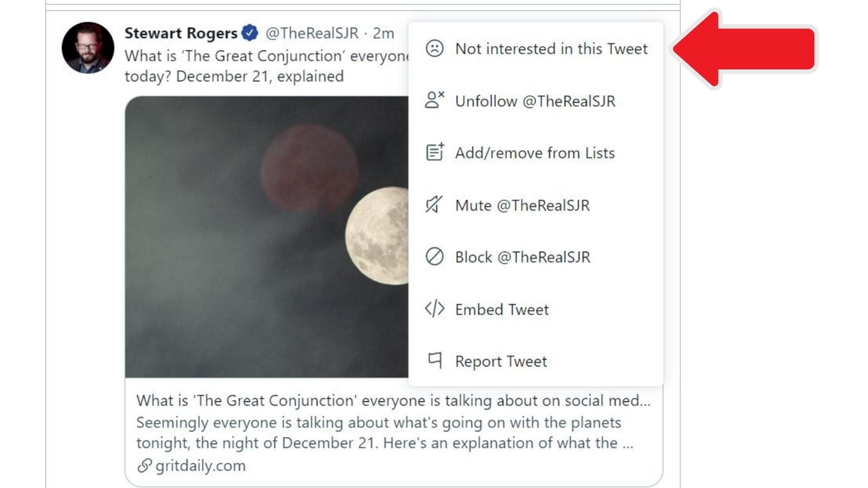The image size is (868, 488).
Task: Open the moon article preview image
Action: point(266,237)
